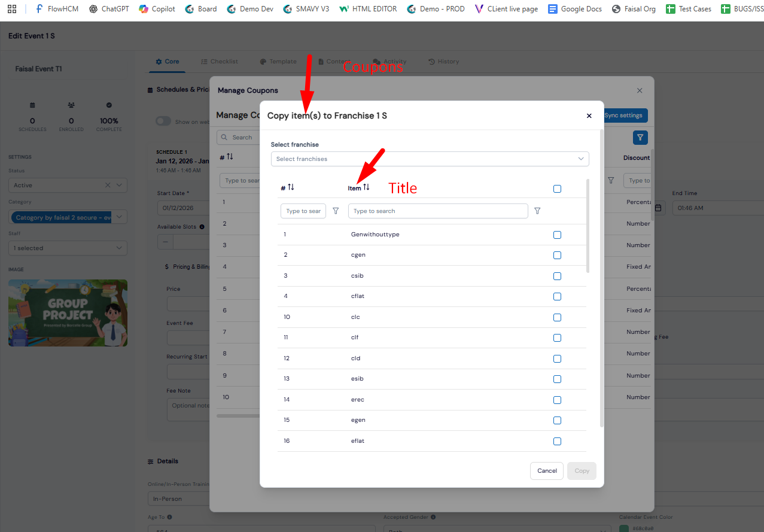Decrease Available Slots with minus button

click(165, 242)
